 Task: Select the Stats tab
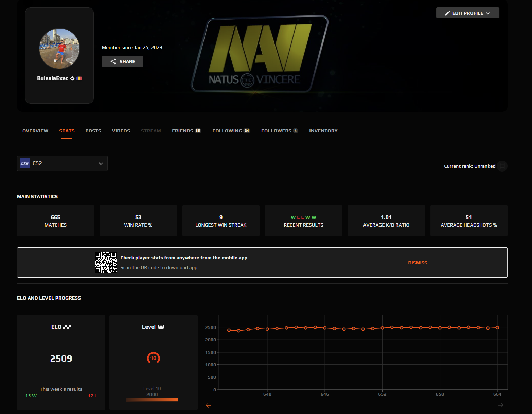pos(67,131)
